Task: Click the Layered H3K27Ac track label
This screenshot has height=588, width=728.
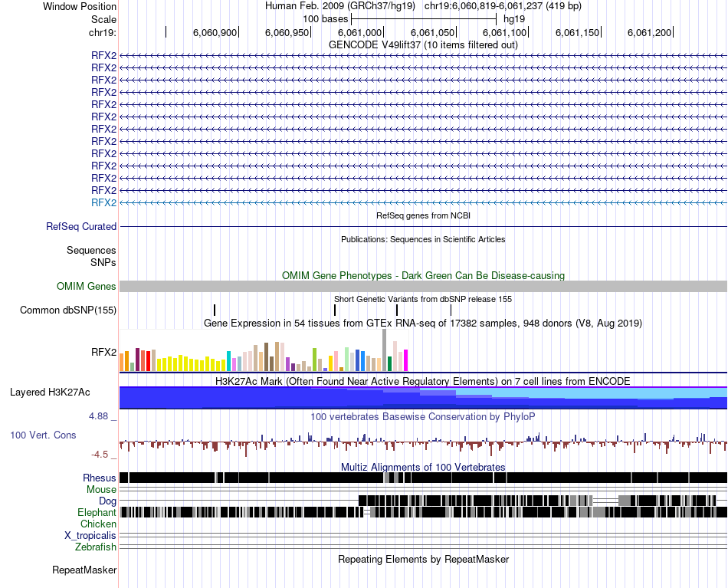Action: [x=50, y=392]
